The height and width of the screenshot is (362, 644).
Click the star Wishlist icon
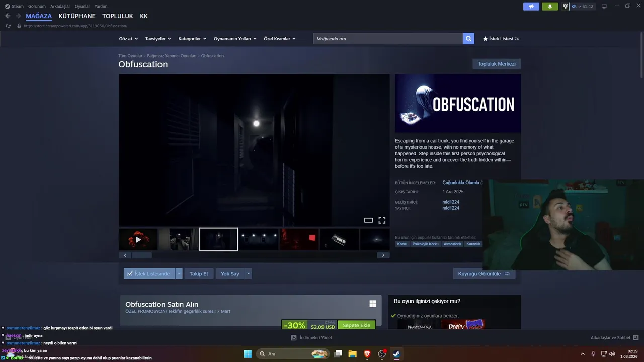(x=485, y=39)
